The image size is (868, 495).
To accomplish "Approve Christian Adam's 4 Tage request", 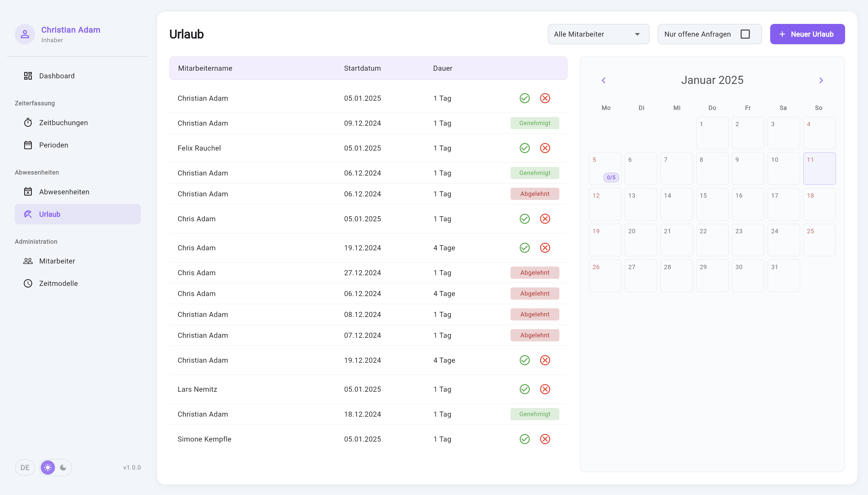I will point(524,360).
